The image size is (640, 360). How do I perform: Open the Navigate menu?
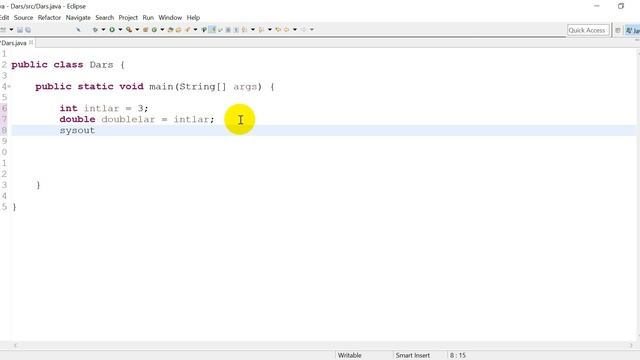click(x=78, y=18)
